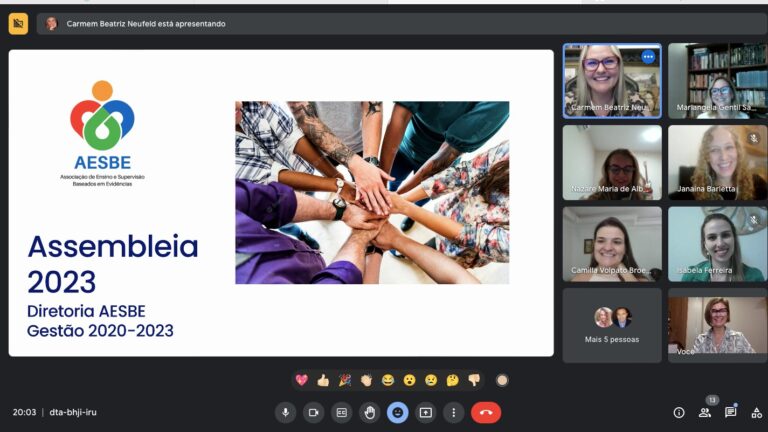Click the 20:03 clock time
The image size is (768, 432).
(24, 412)
